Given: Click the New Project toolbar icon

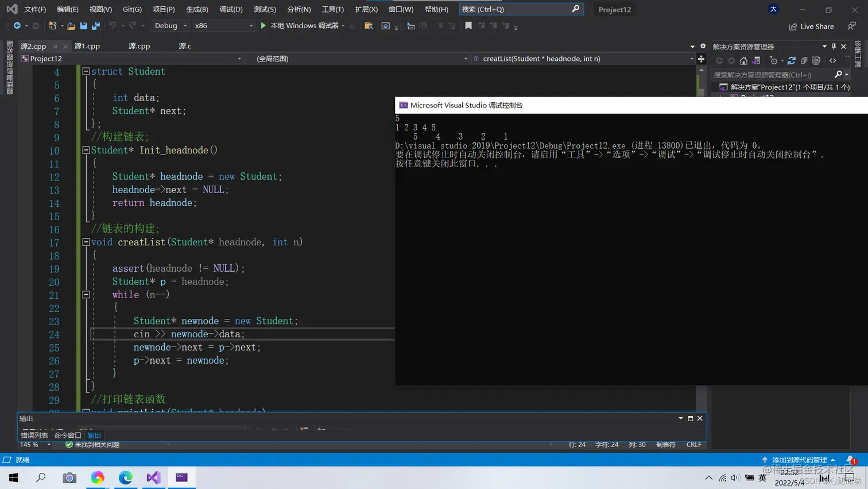Looking at the screenshot, I should coord(52,26).
